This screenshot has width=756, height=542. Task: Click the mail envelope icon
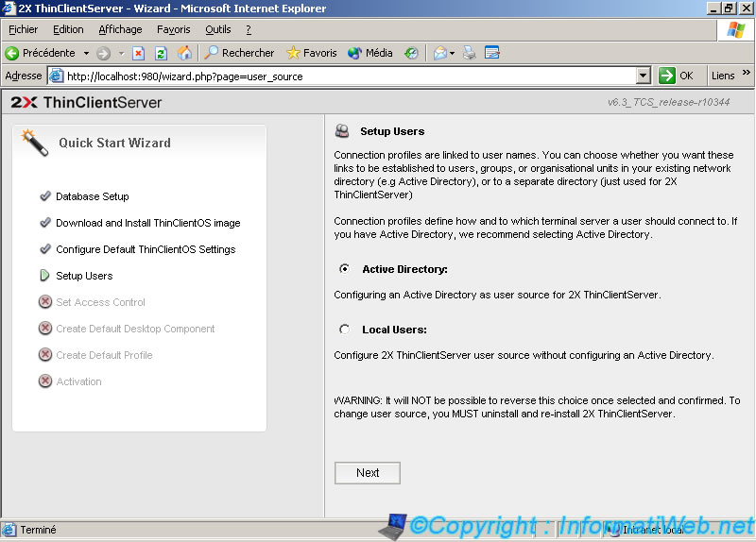(x=439, y=53)
